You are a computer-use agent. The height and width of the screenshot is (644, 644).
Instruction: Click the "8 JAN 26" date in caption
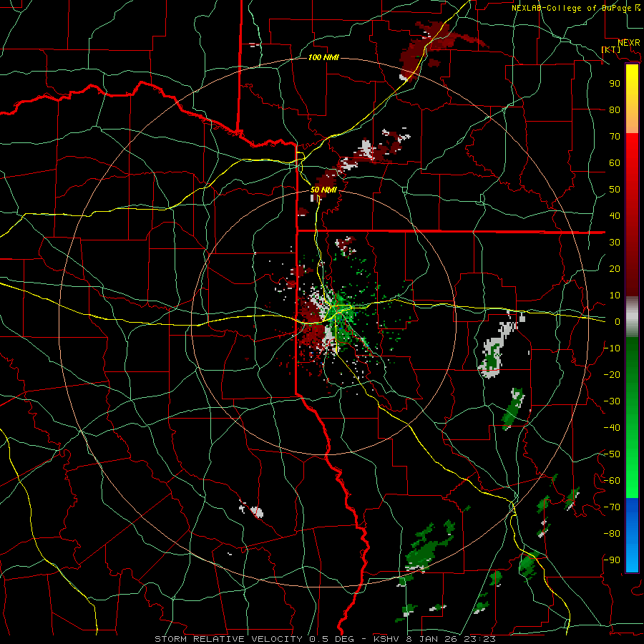pos(431,639)
